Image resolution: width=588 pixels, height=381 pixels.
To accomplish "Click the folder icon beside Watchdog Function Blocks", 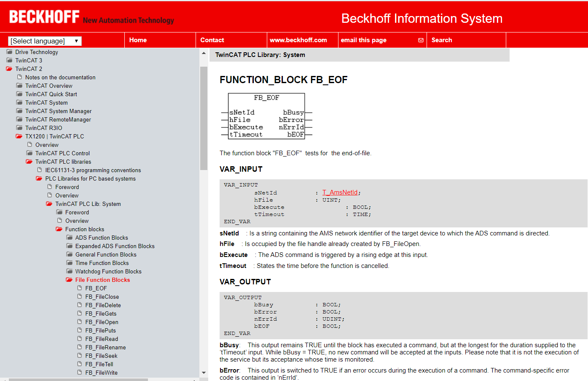I will [70, 271].
